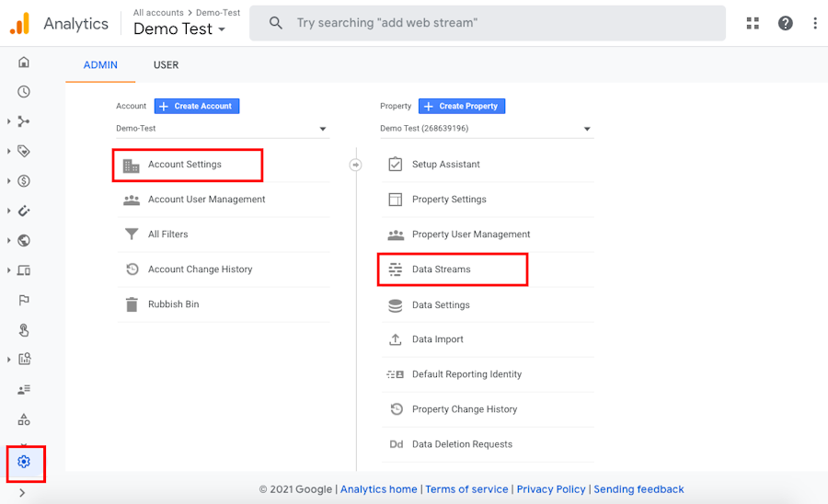828x504 pixels.
Task: Click the All Filters funnel icon
Action: 132,234
